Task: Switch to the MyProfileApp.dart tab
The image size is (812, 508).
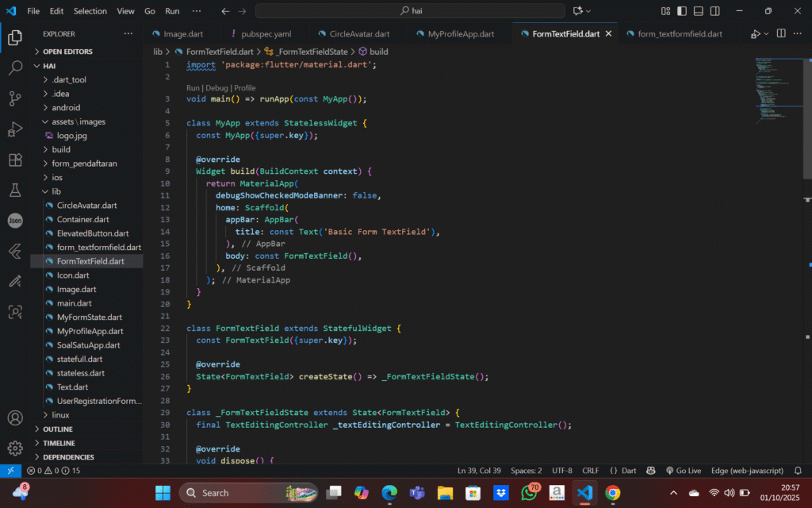Action: (460, 34)
